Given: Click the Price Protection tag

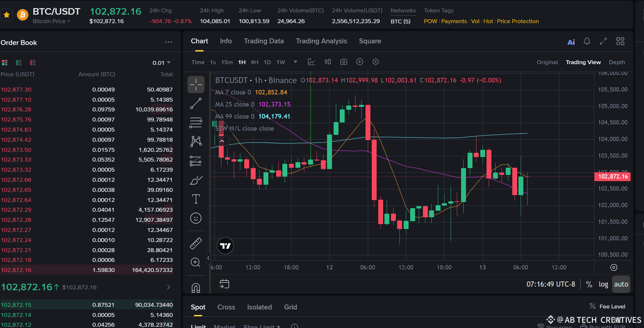Looking at the screenshot, I should pos(518,21).
